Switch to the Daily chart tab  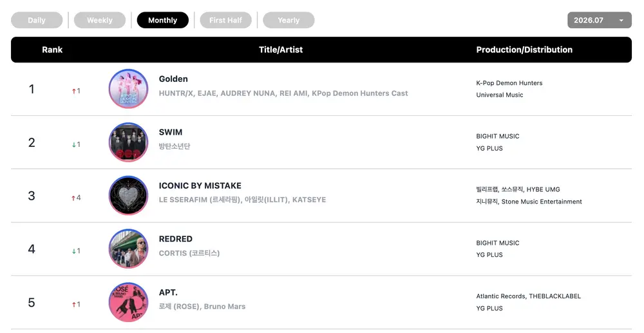click(37, 20)
